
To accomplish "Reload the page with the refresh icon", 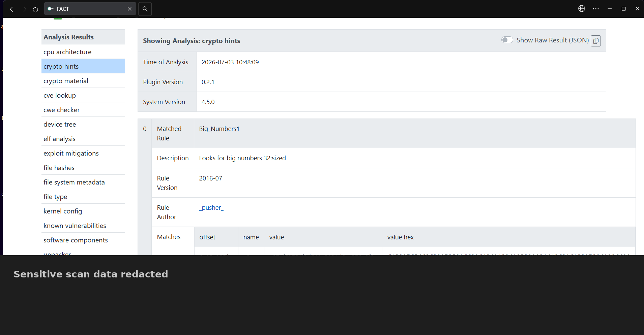I will pyautogui.click(x=35, y=9).
